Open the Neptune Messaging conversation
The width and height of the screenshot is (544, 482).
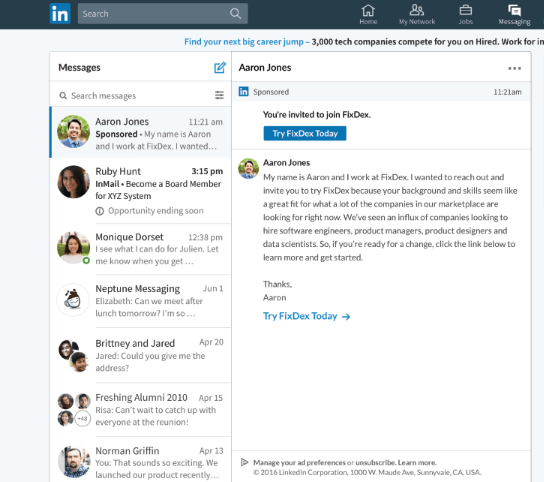141,301
